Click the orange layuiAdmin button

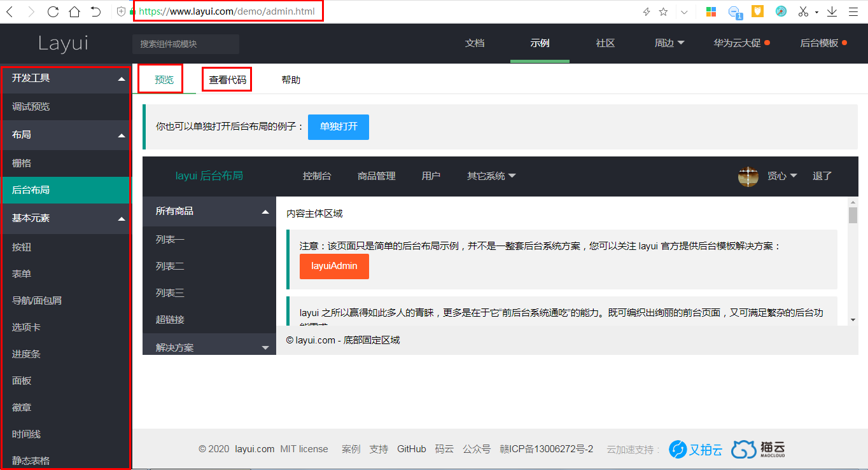coord(334,266)
